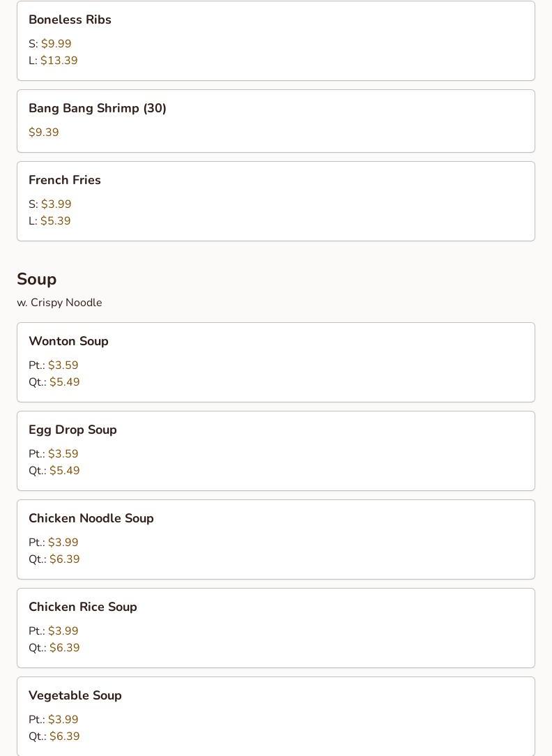This screenshot has width=552, height=756.
Task: Select the Boneless Ribs menu item
Action: coord(70,20)
